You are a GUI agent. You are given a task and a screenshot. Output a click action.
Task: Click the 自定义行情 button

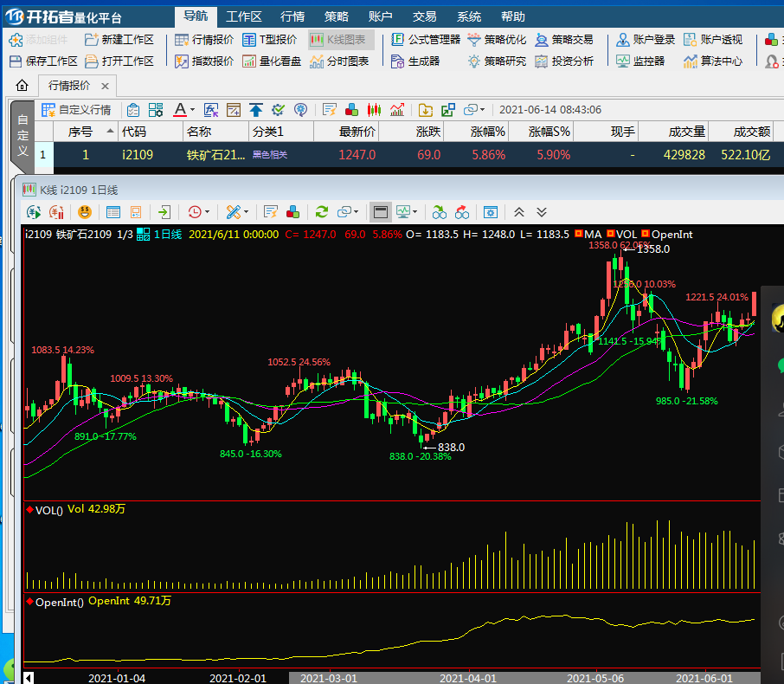[x=76, y=110]
